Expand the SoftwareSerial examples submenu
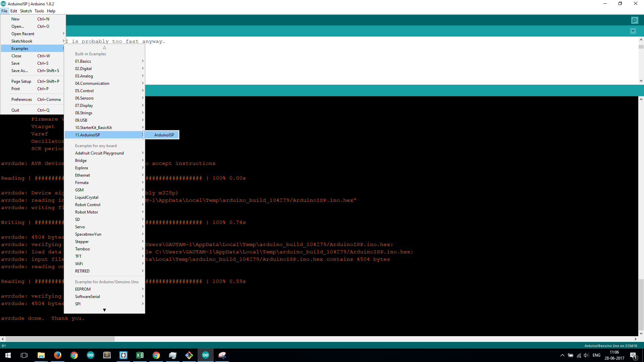The width and height of the screenshot is (644, 362). pos(105,297)
